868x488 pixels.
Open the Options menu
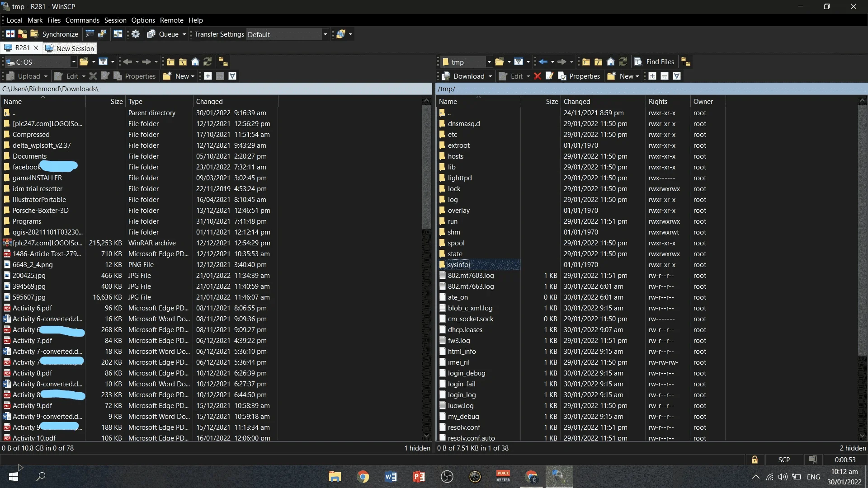(x=143, y=20)
